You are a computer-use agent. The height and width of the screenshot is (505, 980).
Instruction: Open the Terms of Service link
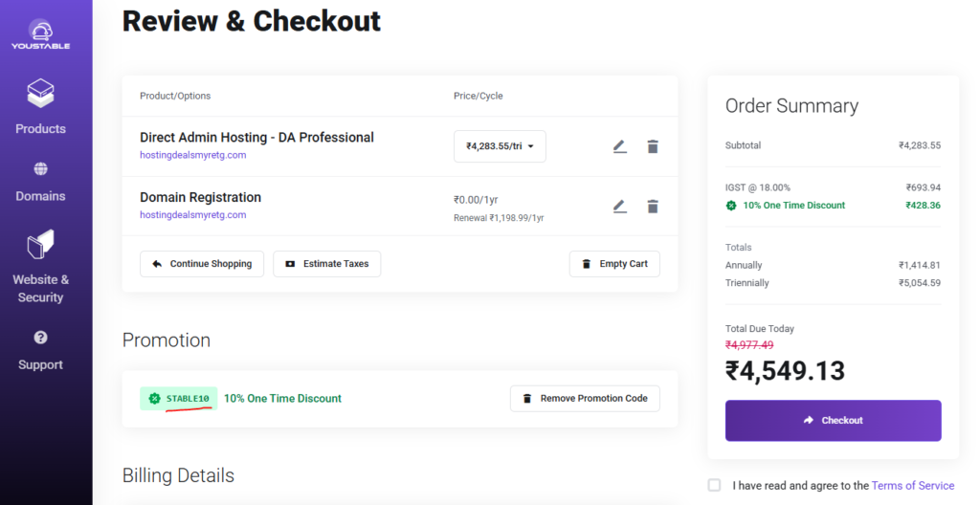coord(912,486)
